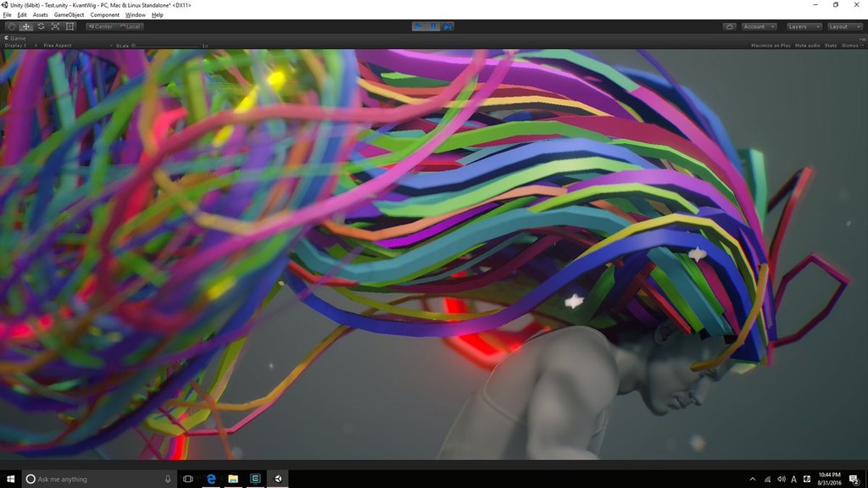Open the Free Aspect dropdown
Viewport: 868px width, 488px height.
77,46
